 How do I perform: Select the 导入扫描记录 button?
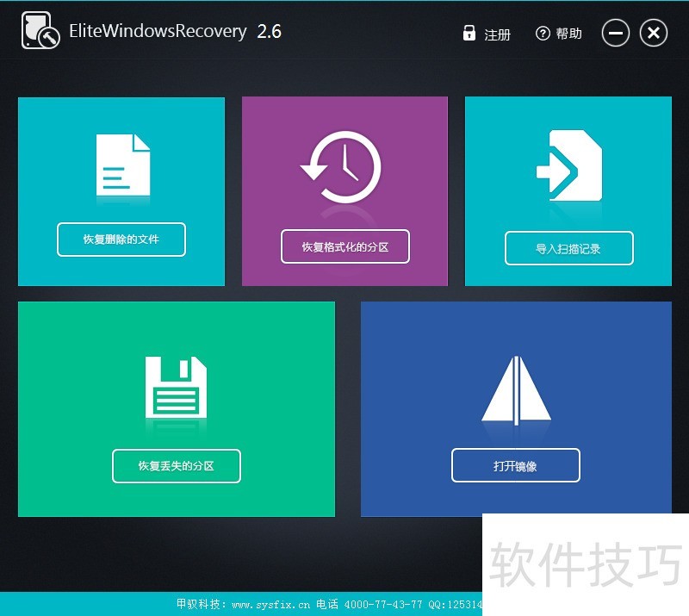[568, 248]
